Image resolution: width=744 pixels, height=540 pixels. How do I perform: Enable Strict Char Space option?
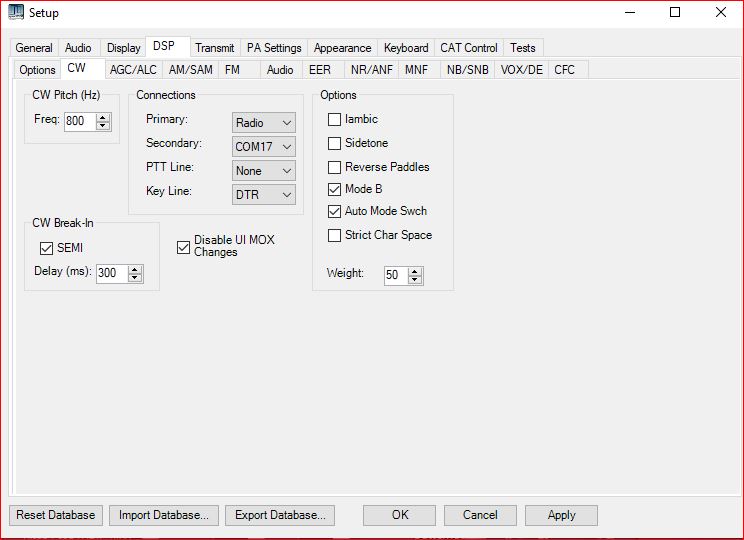click(x=335, y=235)
